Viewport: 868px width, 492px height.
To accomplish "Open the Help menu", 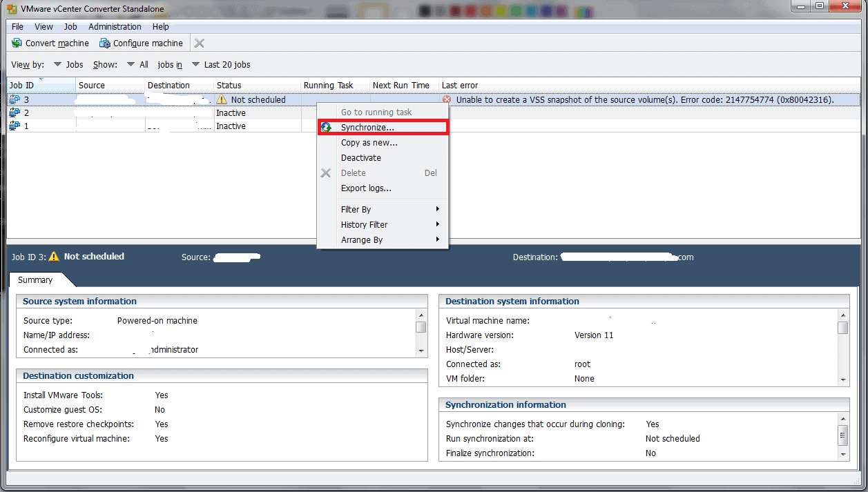I will coord(161,26).
